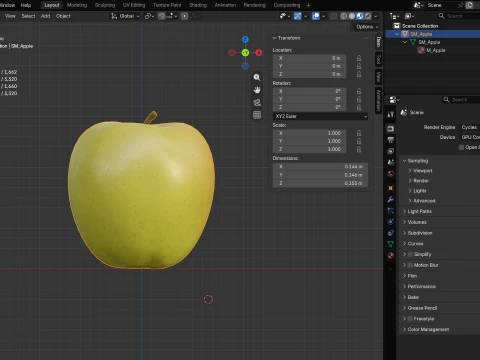The height and width of the screenshot is (360, 480).
Task: Open the Particles properties tab icon
Action: [391, 211]
